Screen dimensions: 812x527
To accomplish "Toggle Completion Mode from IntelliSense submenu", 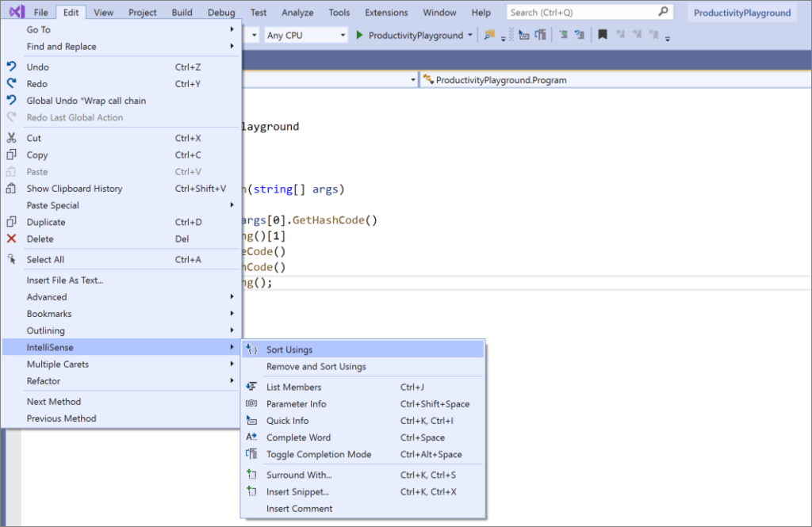I will (x=319, y=454).
